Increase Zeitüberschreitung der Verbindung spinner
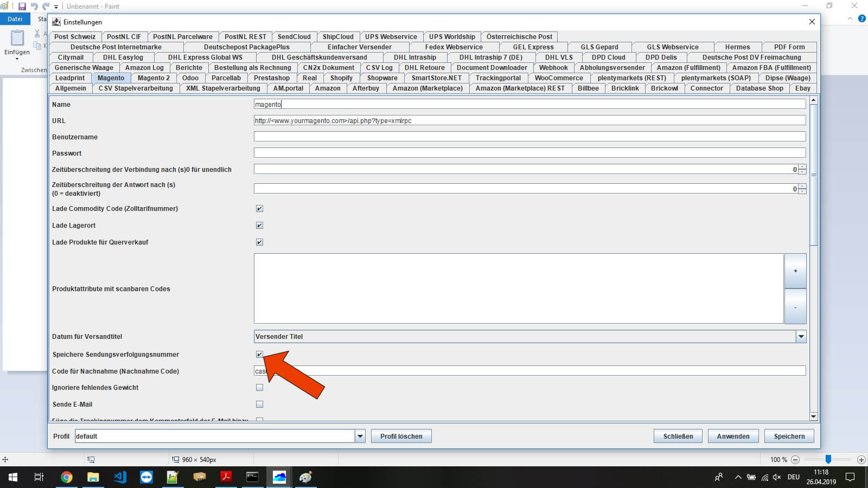868x488 pixels. pos(802,167)
